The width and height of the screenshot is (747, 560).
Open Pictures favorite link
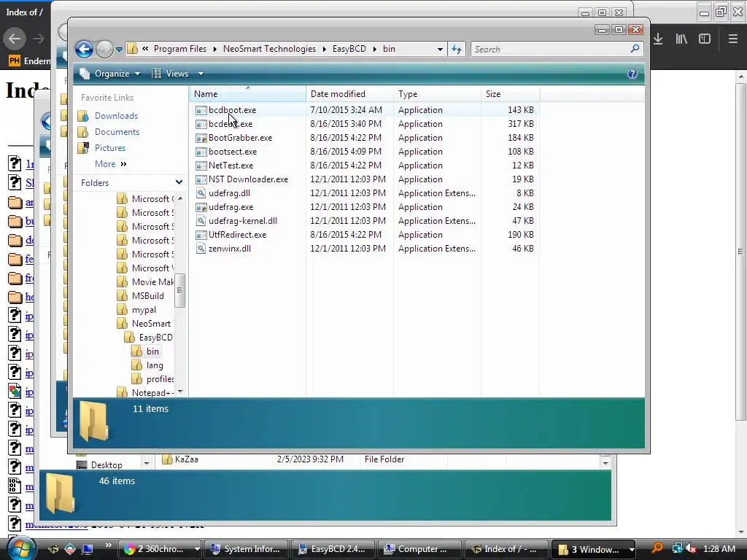tap(109, 148)
